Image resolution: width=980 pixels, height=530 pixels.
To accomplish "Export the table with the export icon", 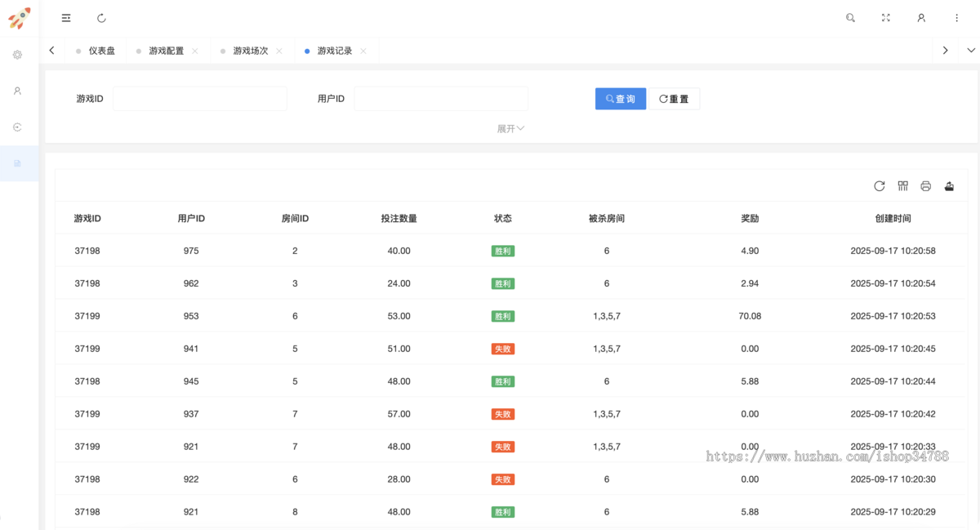I will [949, 186].
